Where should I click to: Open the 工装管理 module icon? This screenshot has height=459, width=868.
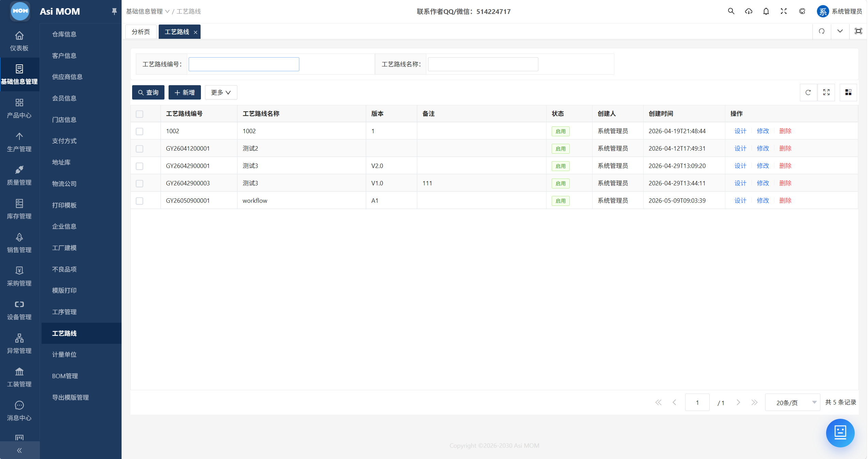(19, 377)
